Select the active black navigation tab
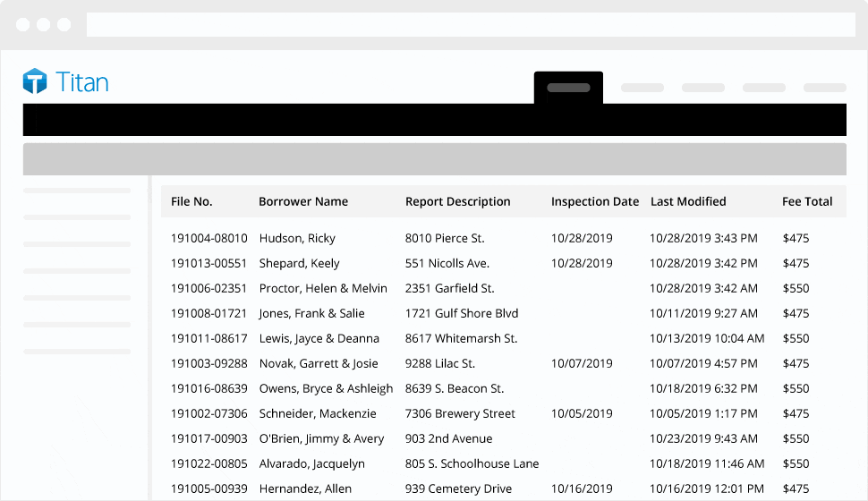868x501 pixels. [568, 88]
